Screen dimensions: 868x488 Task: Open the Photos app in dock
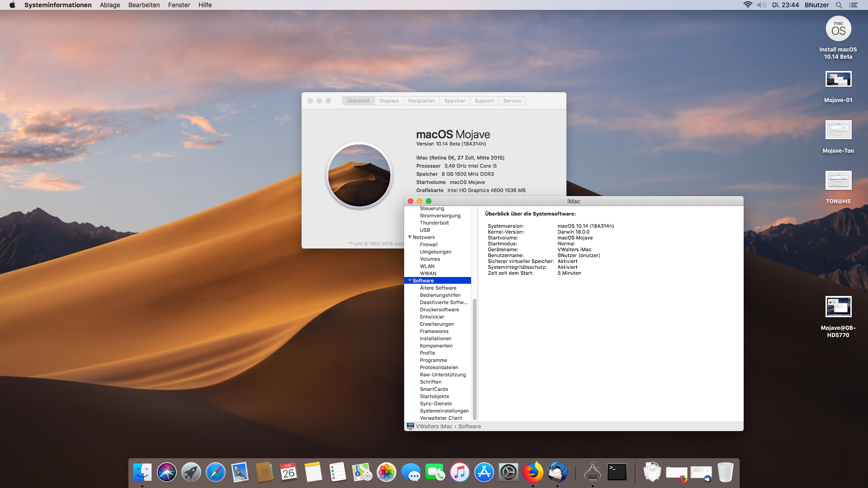tap(387, 473)
